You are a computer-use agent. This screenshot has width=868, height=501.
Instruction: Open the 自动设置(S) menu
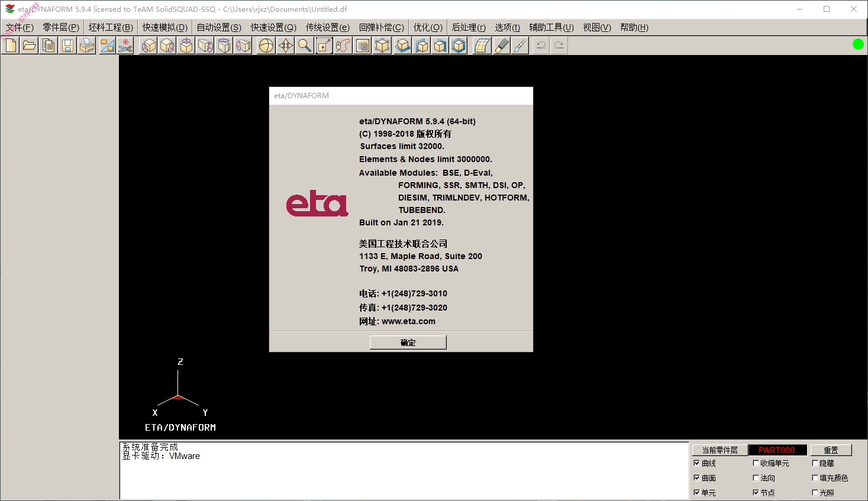coord(219,27)
